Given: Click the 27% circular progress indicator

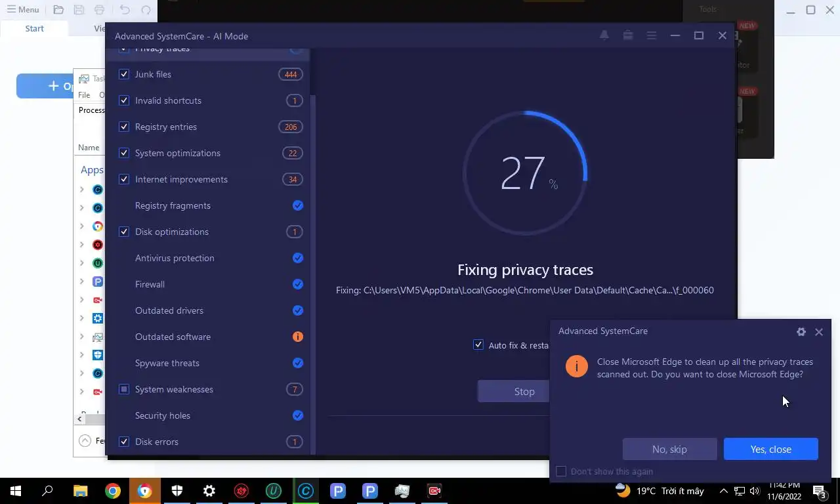Looking at the screenshot, I should [x=525, y=173].
